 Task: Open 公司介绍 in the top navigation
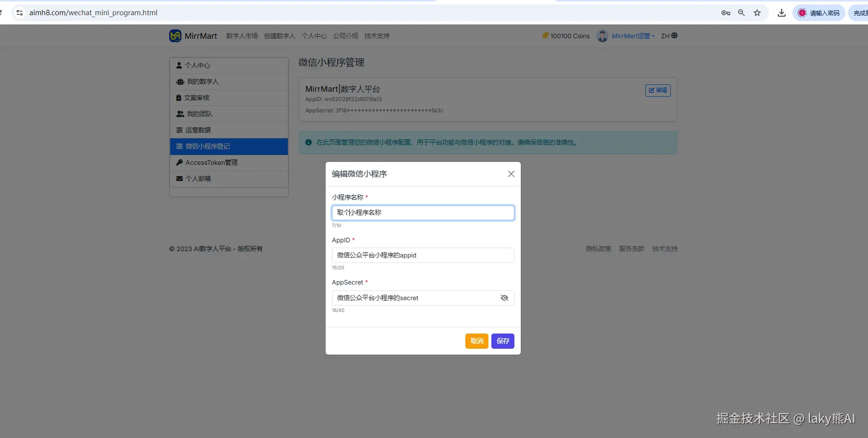coord(346,36)
